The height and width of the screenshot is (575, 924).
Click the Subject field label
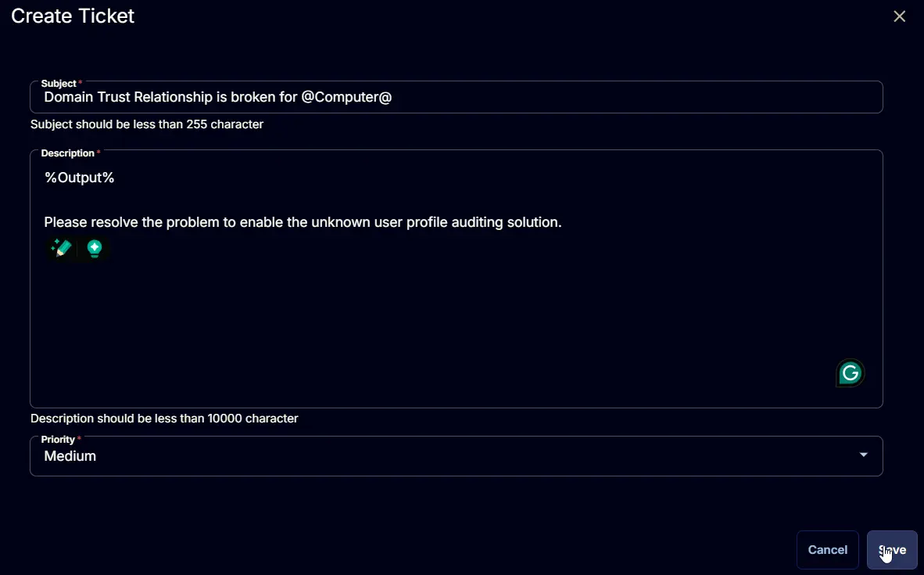coord(59,83)
